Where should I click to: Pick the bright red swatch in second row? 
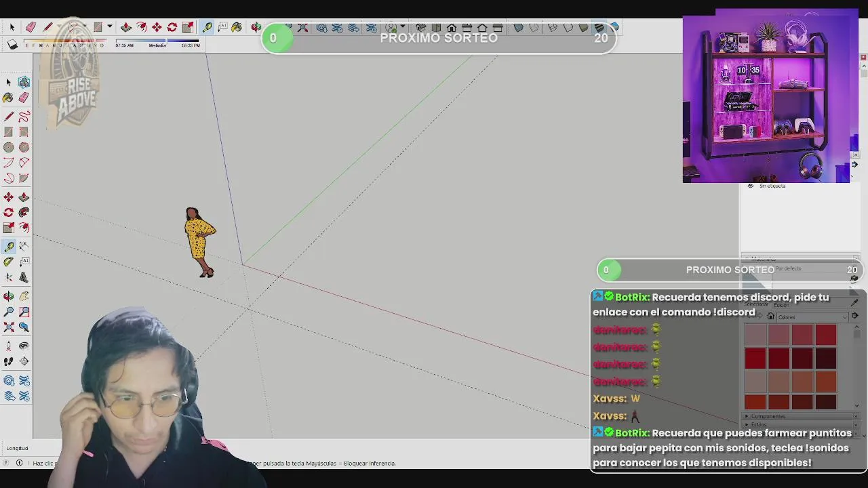755,358
